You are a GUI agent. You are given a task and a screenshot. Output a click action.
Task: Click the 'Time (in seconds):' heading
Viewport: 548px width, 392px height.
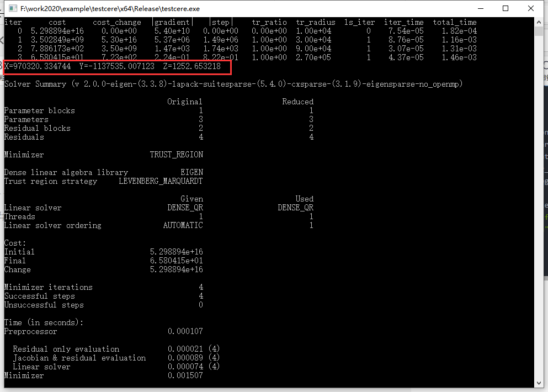44,322
